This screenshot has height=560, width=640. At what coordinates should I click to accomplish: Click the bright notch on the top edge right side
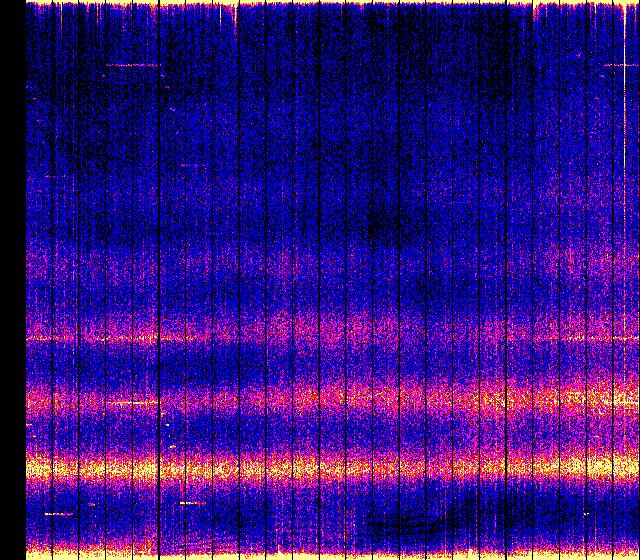[x=535, y=12]
